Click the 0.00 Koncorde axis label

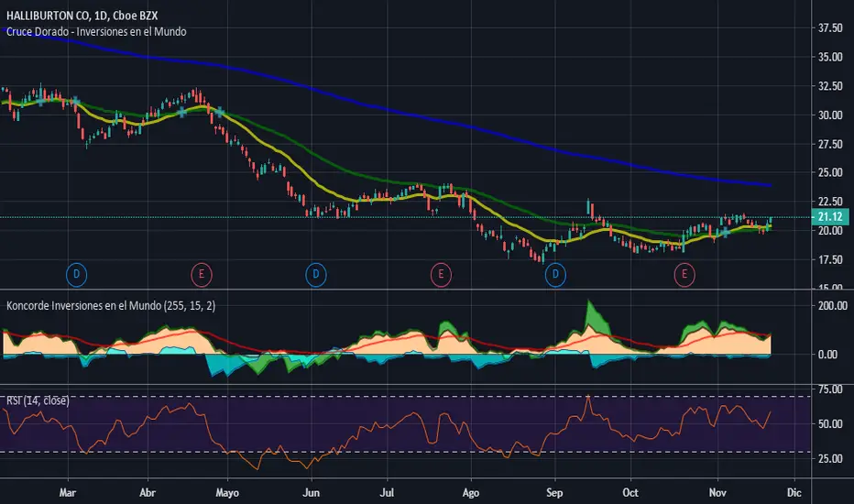coord(827,354)
